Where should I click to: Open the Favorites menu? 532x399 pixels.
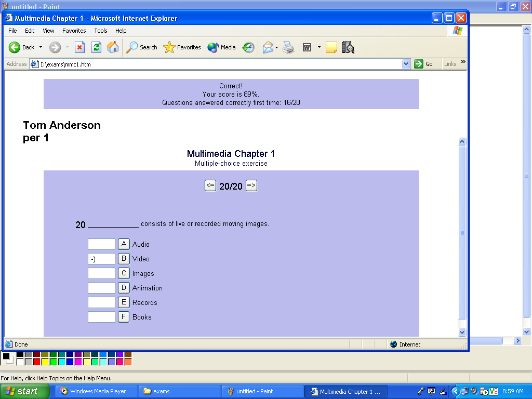click(x=74, y=31)
